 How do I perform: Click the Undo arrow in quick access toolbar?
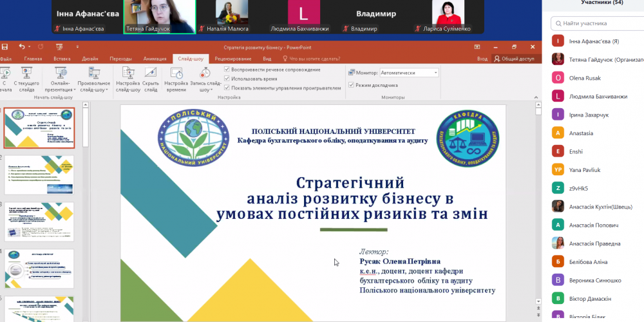[21, 47]
